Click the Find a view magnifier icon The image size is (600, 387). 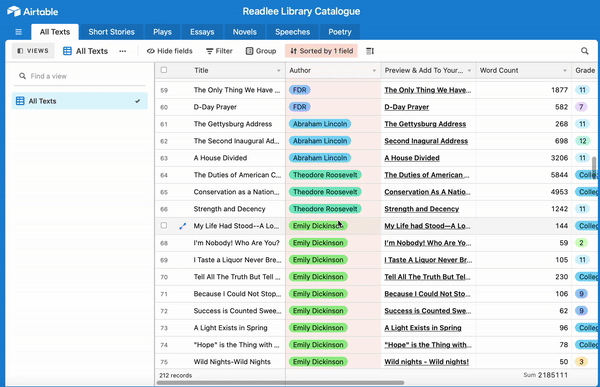pos(23,76)
